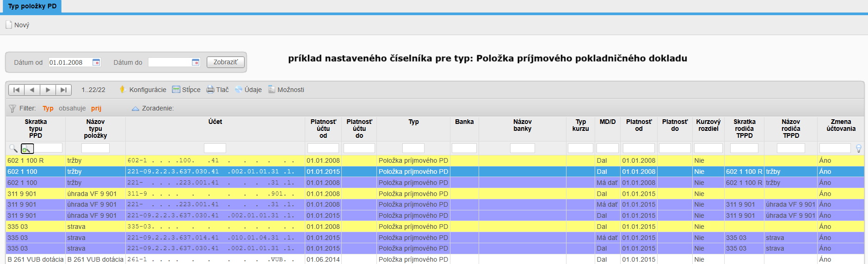868x264 pixels.
Task: Go to next page of records
Action: click(48, 90)
